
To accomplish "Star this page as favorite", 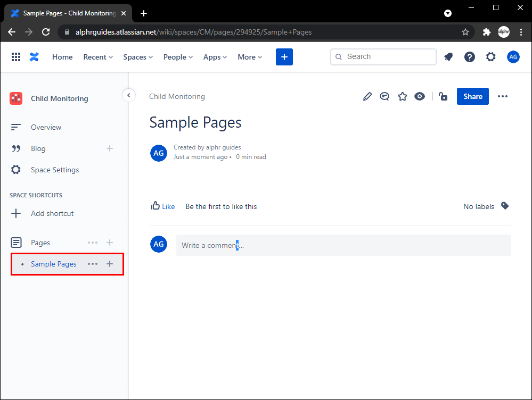I will click(402, 96).
